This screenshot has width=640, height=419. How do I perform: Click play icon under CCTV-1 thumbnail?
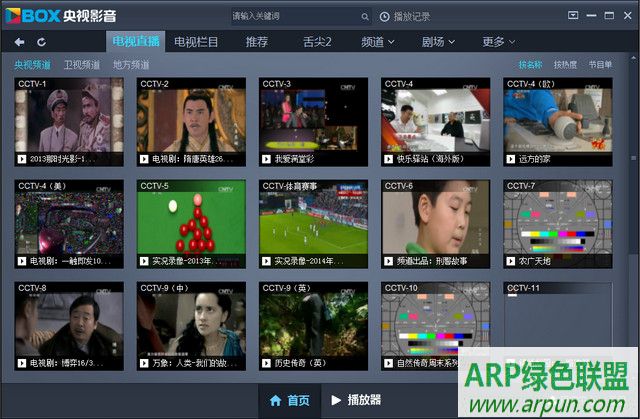(x=21, y=158)
